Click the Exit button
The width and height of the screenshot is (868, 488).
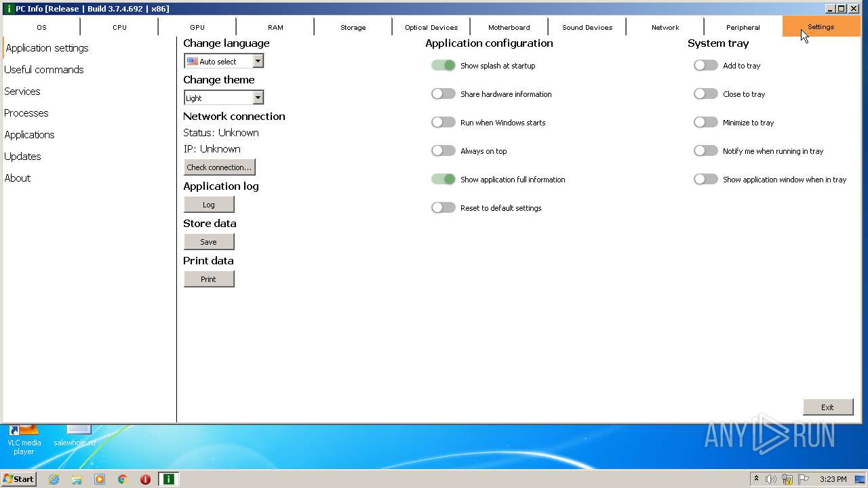828,407
